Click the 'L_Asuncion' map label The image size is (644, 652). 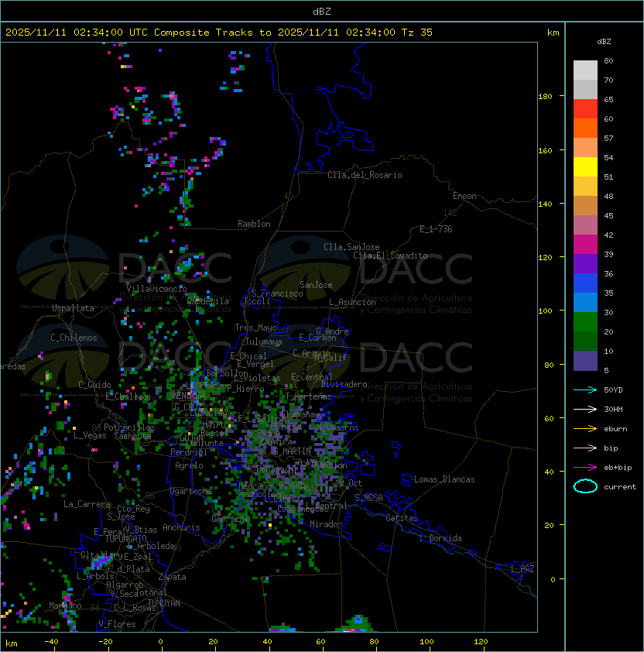352,302
